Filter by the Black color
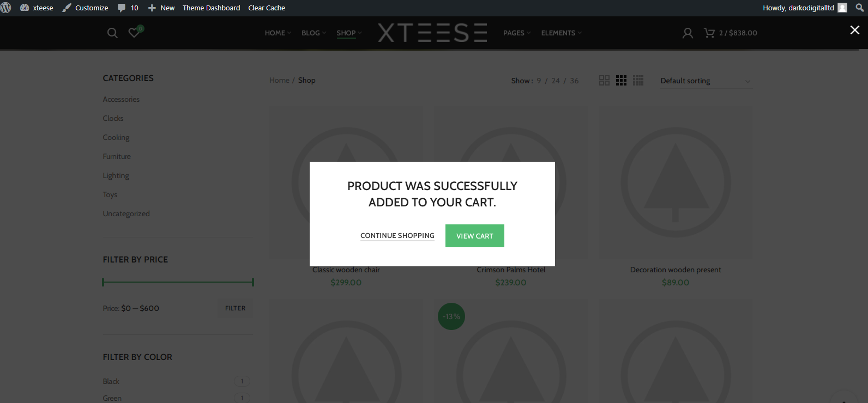The height and width of the screenshot is (403, 868). [111, 381]
